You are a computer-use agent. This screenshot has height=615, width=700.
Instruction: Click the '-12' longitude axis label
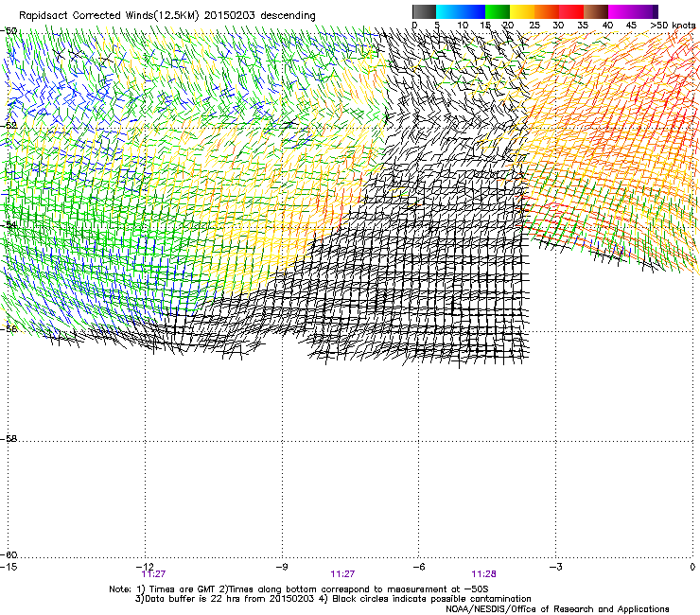coord(145,567)
